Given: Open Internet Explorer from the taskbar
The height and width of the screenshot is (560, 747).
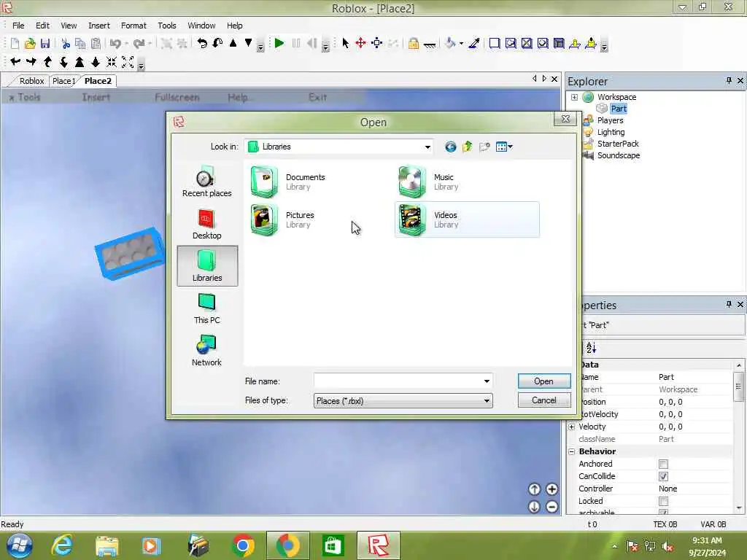Looking at the screenshot, I should click(63, 545).
